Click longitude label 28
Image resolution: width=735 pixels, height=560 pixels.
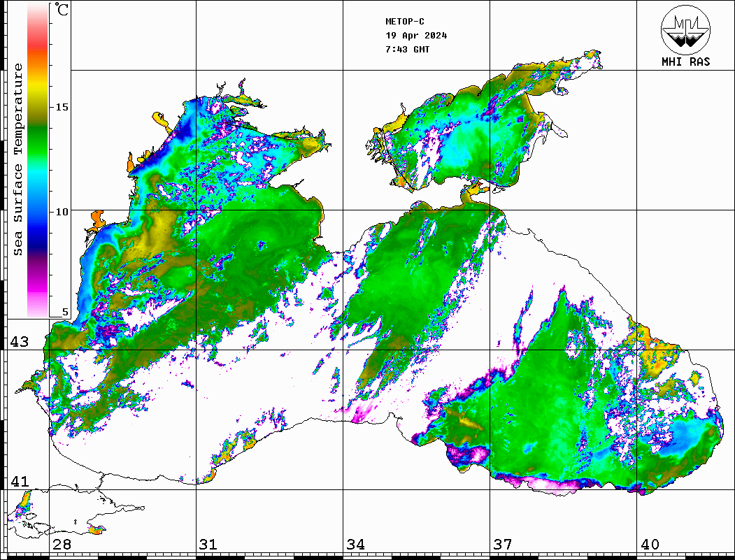pyautogui.click(x=62, y=544)
